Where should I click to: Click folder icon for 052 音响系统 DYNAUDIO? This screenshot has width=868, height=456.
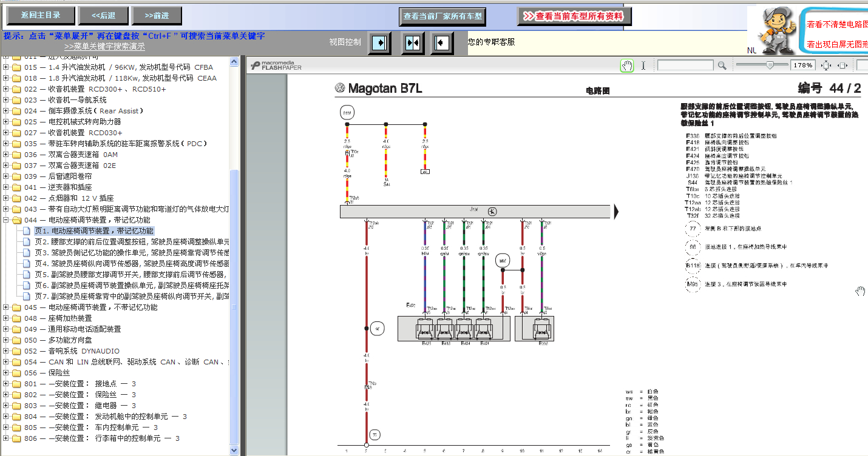16,351
